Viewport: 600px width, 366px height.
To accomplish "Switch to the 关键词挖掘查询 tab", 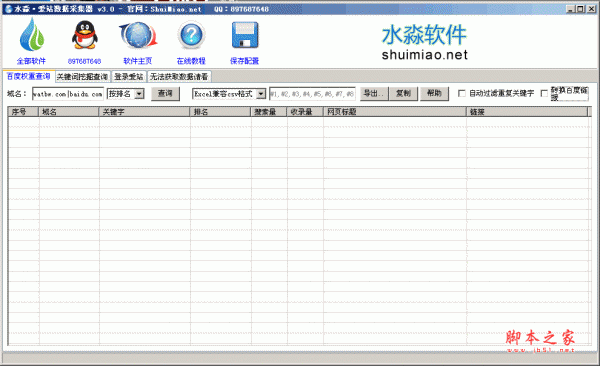I will click(82, 77).
